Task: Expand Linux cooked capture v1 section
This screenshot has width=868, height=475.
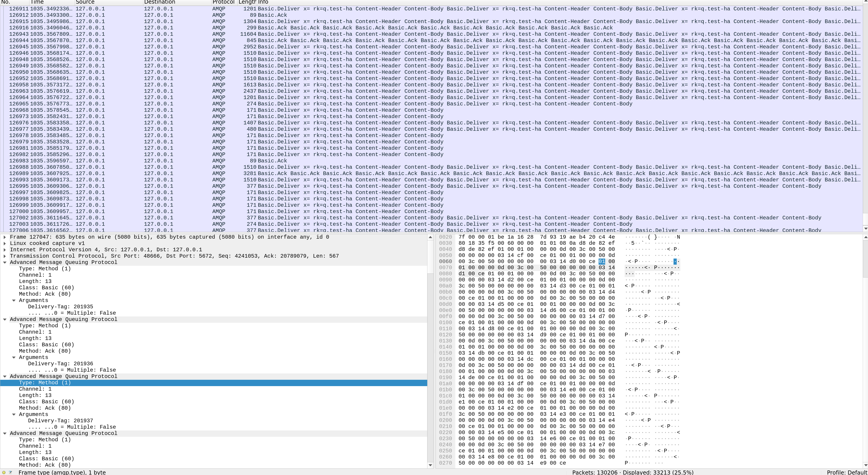Action: [5, 243]
